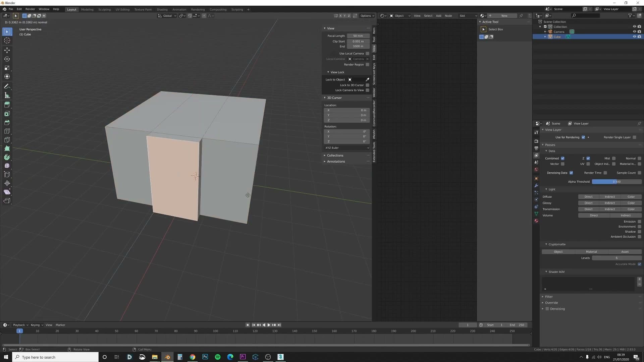Open the Global transform orientation dropdown

pyautogui.click(x=167, y=16)
